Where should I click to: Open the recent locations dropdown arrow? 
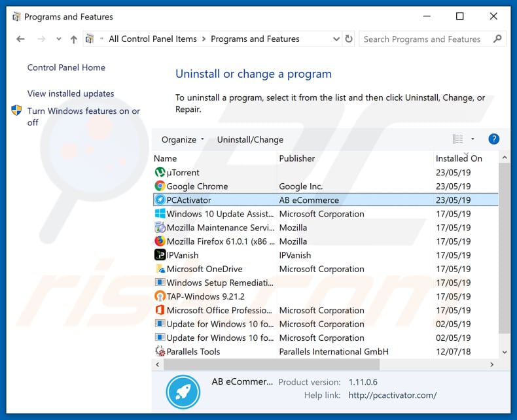(x=59, y=39)
